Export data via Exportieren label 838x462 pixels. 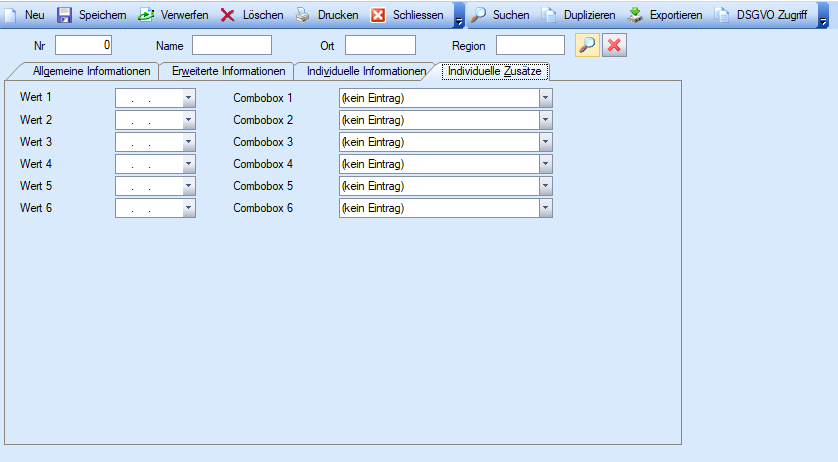click(x=676, y=15)
